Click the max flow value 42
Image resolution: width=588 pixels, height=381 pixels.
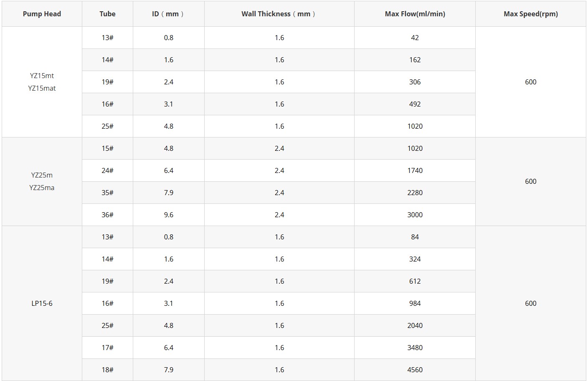point(415,38)
